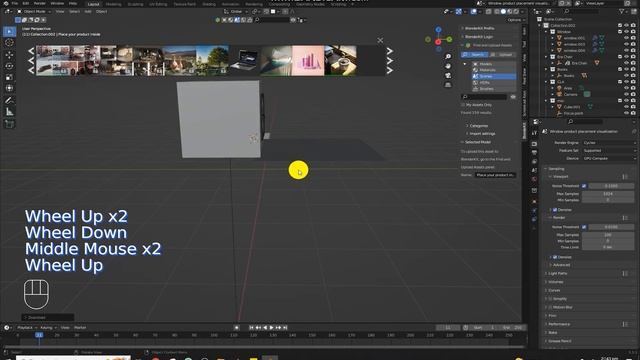Select the Add Cube tool
The width and height of the screenshot is (640, 360).
(x=9, y=124)
